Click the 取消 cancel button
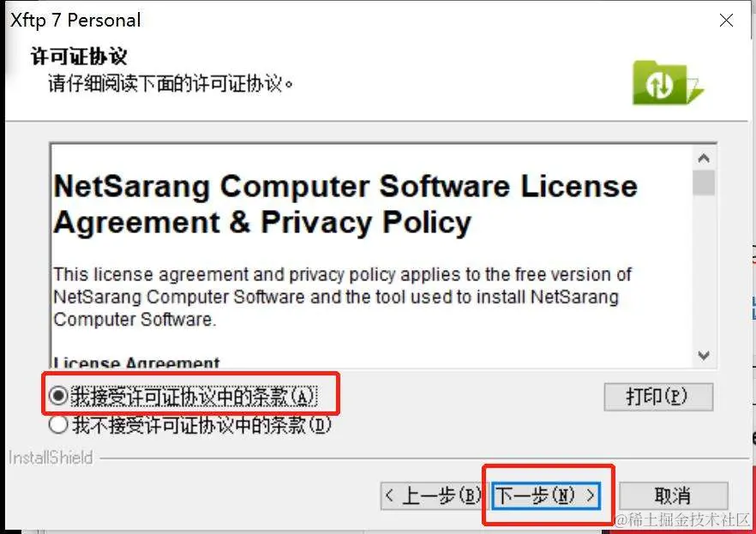Screen dimensions: 756x534 click(x=673, y=495)
